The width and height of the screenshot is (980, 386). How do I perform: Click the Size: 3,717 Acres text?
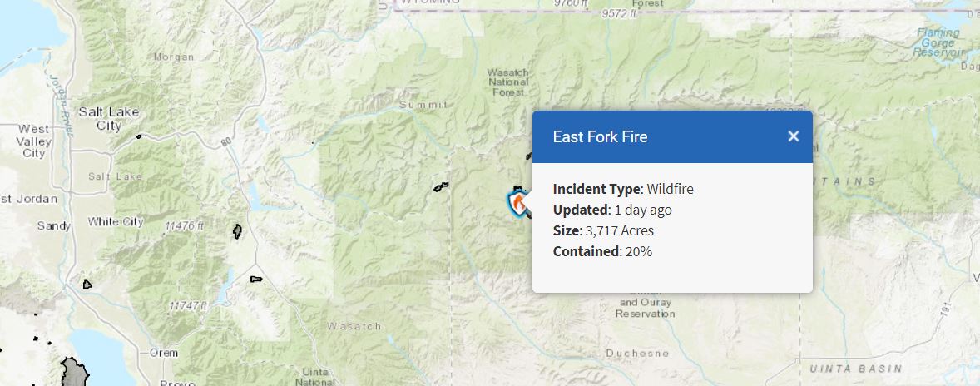click(602, 230)
